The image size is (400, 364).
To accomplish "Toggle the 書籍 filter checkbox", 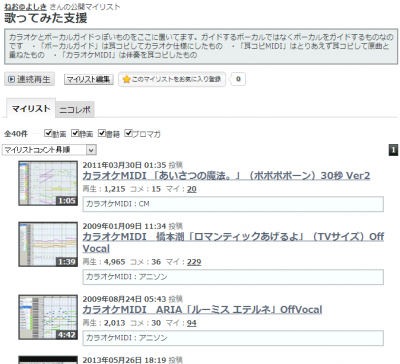I will (x=102, y=133).
